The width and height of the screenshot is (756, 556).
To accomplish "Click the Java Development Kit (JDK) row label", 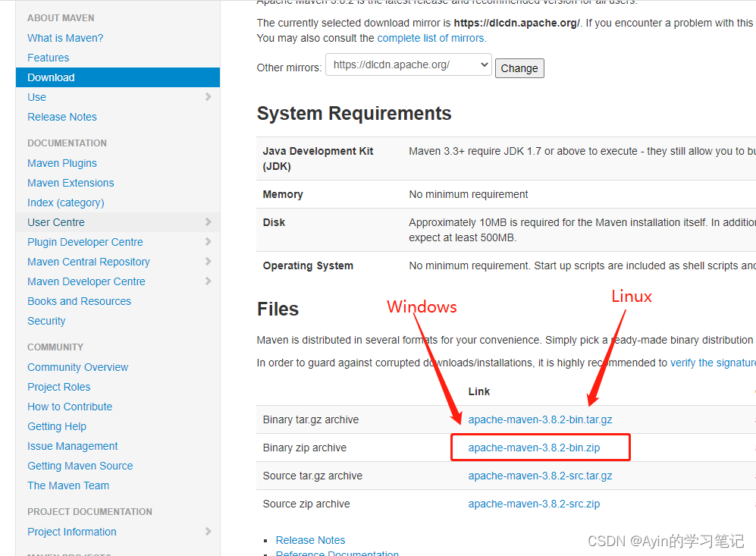I will click(x=318, y=159).
